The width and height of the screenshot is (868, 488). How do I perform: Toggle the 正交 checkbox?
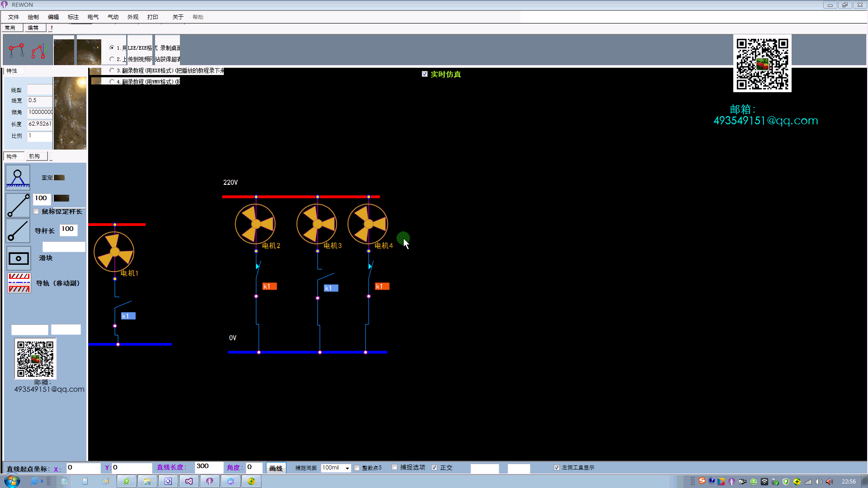pyautogui.click(x=434, y=468)
